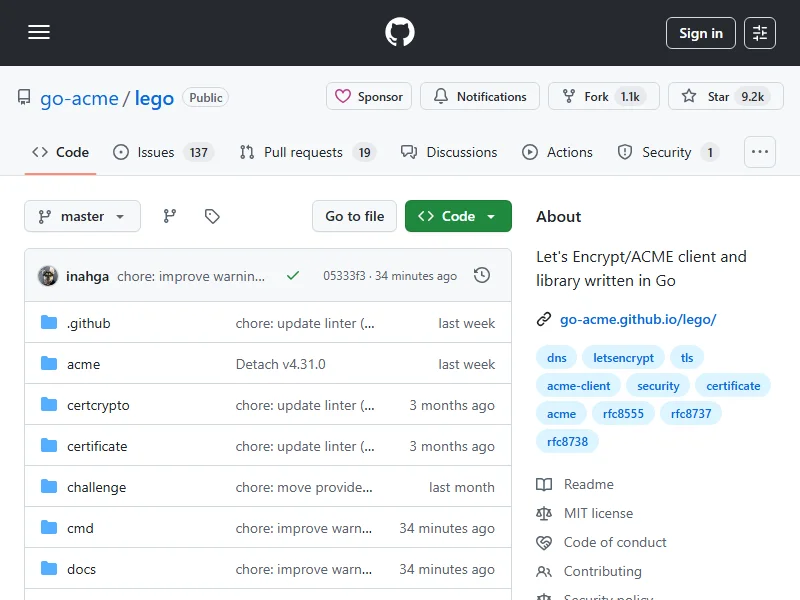The width and height of the screenshot is (800, 600).
Task: Open the go-acme.github.io/lego/ link
Action: (x=638, y=320)
